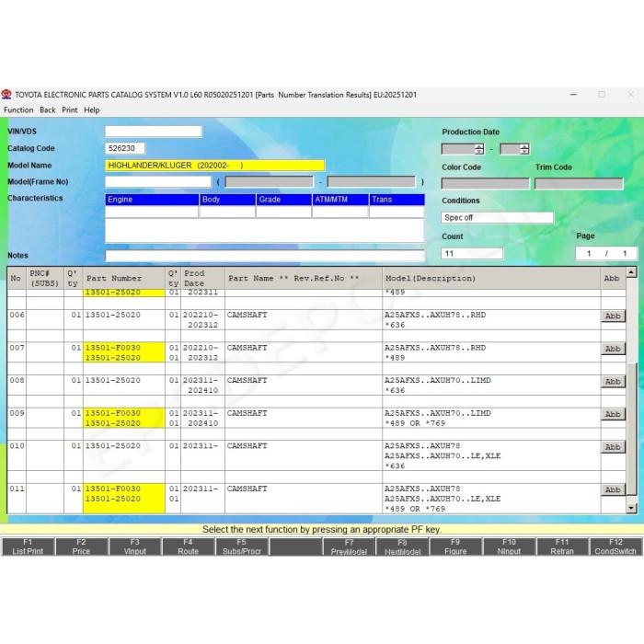The image size is (644, 644).
Task: Click the F4 Route function key
Action: coord(188,546)
